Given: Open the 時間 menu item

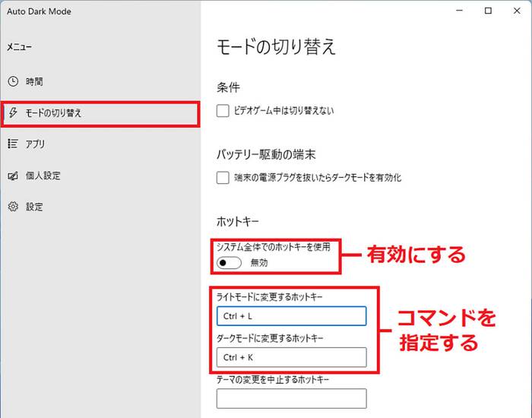Looking at the screenshot, I should 100,81.
